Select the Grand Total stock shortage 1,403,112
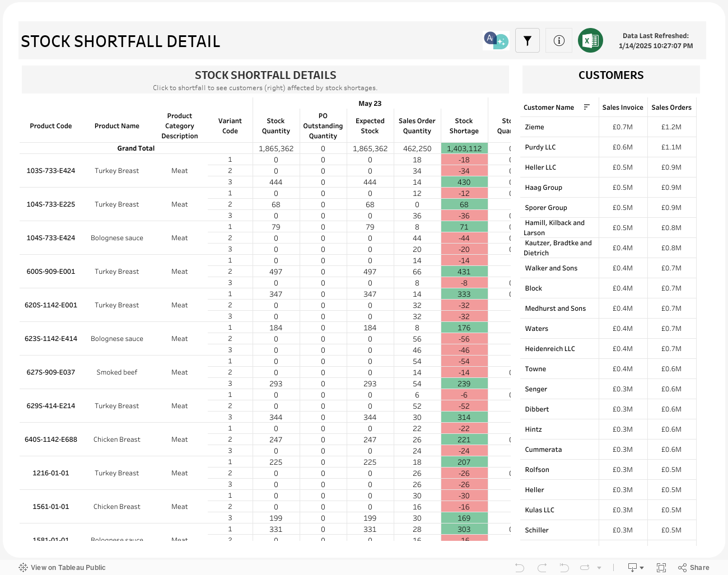Viewport: 728px width, 575px height. (x=464, y=148)
